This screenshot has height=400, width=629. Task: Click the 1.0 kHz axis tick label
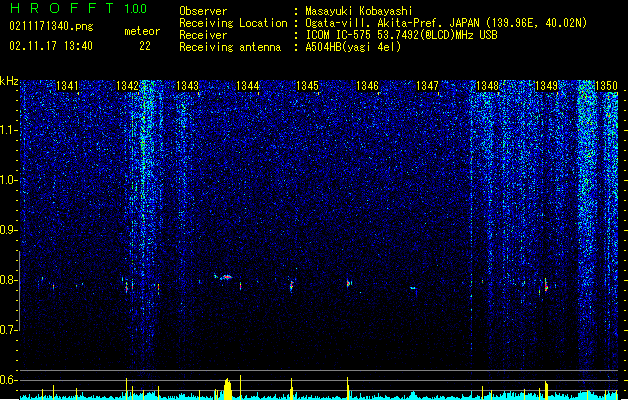[8, 180]
